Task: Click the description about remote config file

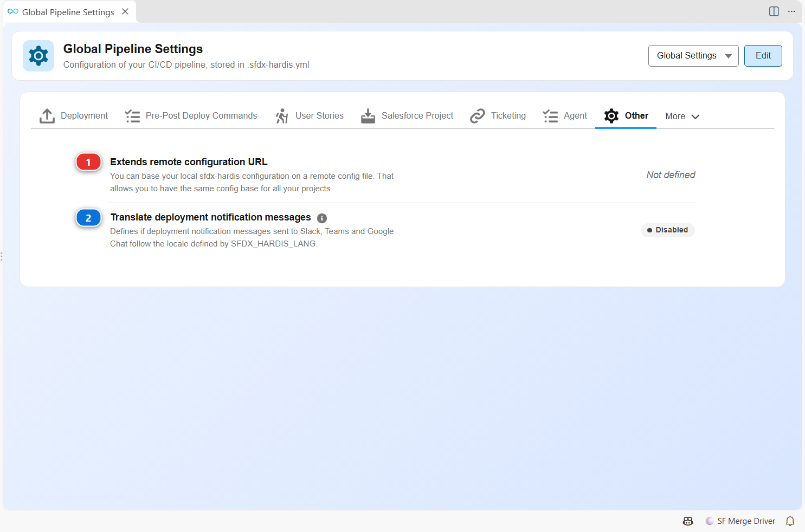Action: coord(252,182)
